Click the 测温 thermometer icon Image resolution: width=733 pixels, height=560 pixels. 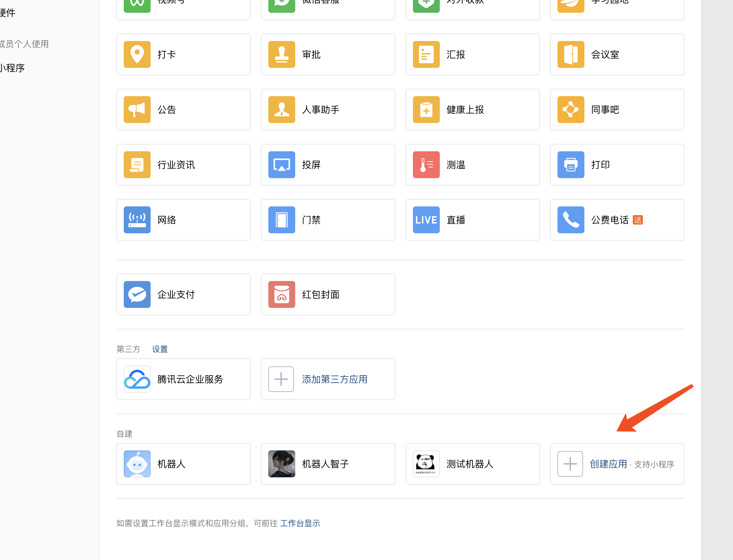(426, 165)
